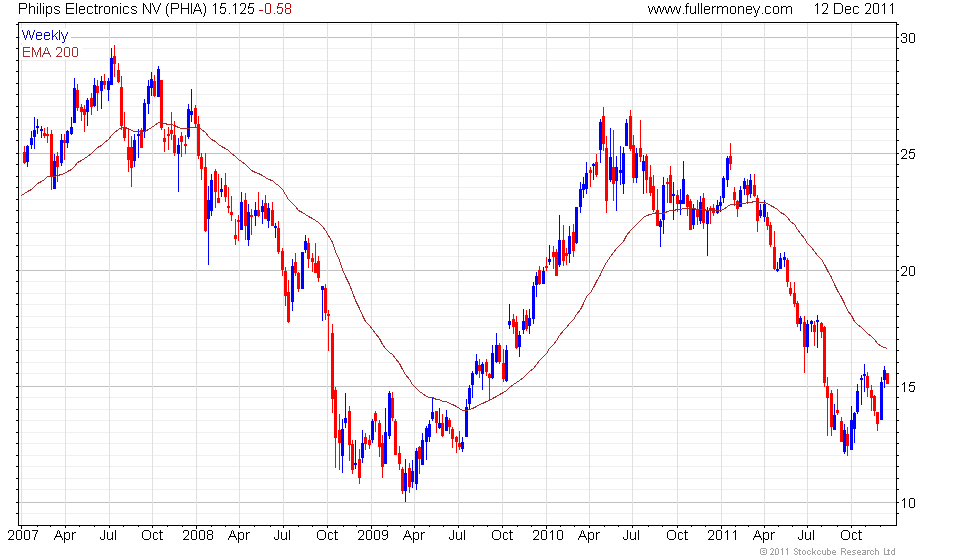Screen dimensions: 980x560
Task: Click the x-axis label 2008
Action: (198, 535)
